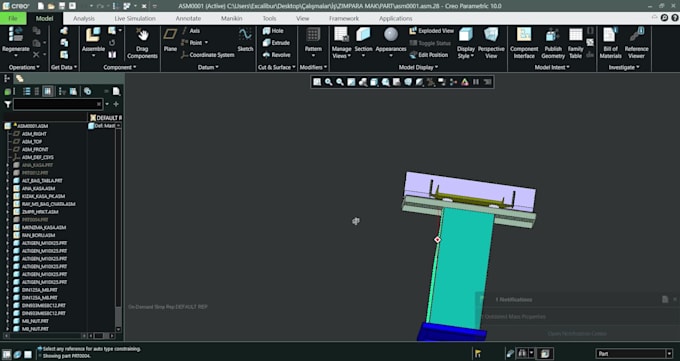Click the Axis datum tool
The height and width of the screenshot is (361, 680).
tap(190, 31)
